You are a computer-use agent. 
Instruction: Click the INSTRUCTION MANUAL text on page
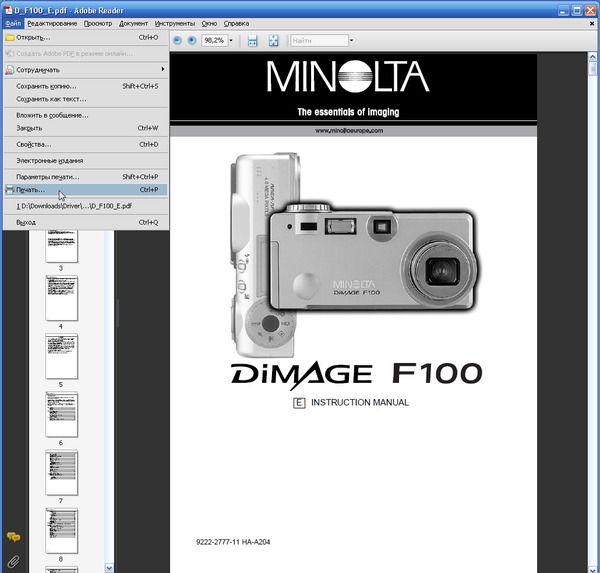tap(360, 403)
